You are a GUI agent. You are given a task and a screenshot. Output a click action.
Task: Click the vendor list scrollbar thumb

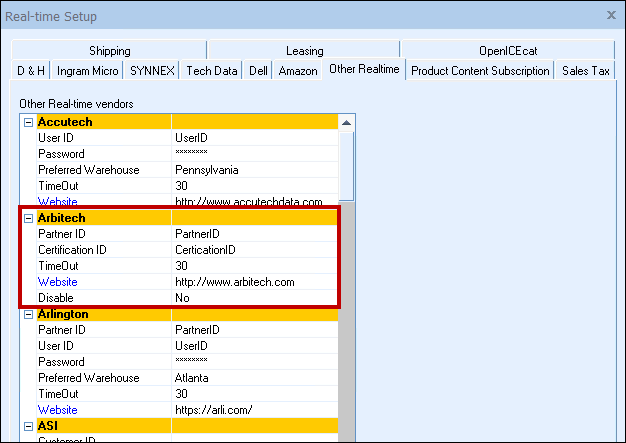click(x=347, y=166)
